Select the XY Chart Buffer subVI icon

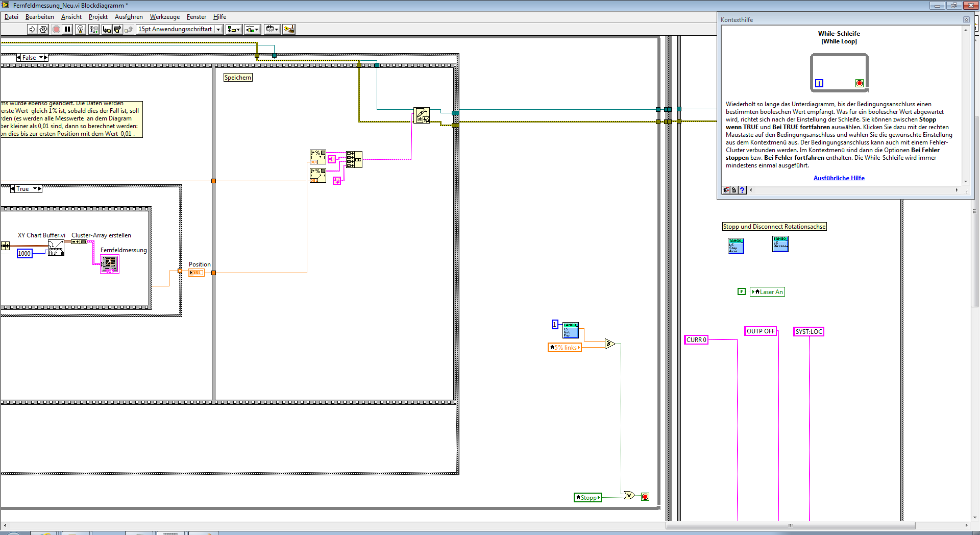pos(56,248)
